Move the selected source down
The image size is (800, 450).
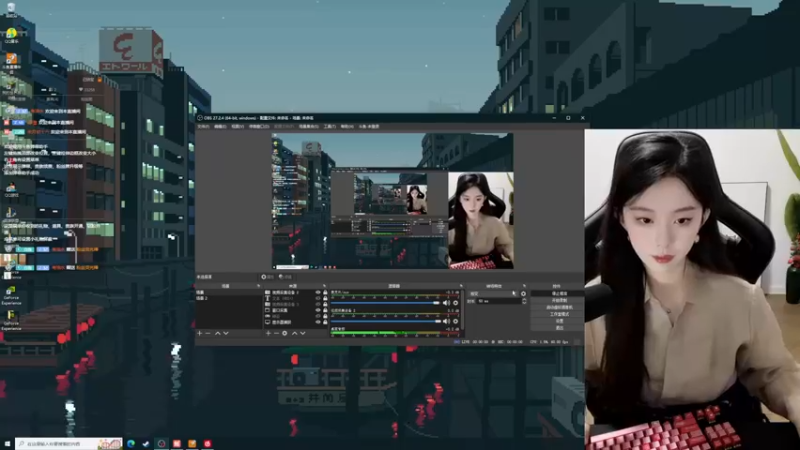coord(303,333)
